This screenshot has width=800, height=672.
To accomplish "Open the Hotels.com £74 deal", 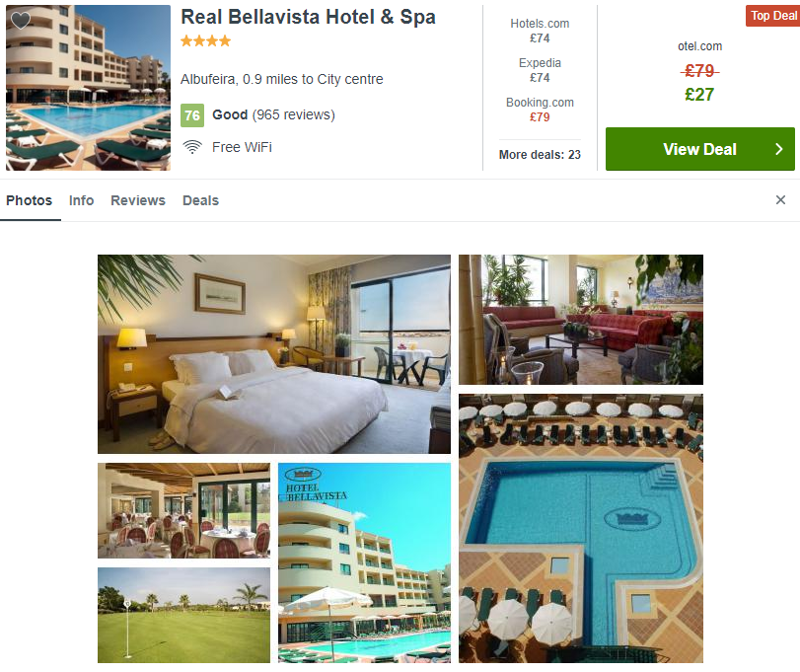I will (540, 31).
